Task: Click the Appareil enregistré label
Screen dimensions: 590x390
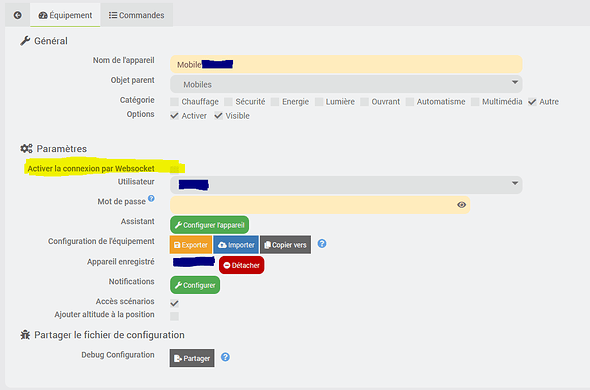Action: tap(121, 262)
